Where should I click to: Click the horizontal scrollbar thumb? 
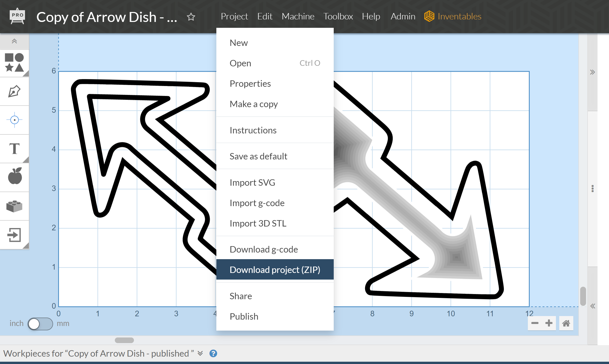click(124, 340)
